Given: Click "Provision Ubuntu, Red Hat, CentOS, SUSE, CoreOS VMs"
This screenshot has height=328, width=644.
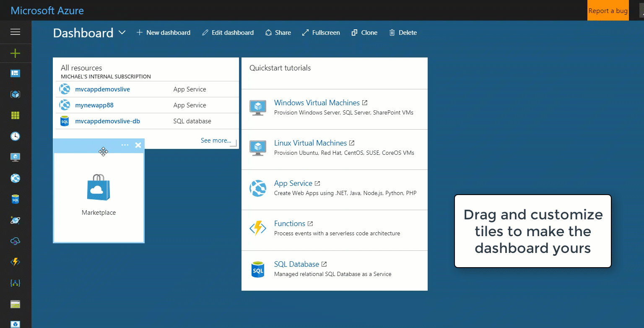Looking at the screenshot, I should (x=344, y=153).
